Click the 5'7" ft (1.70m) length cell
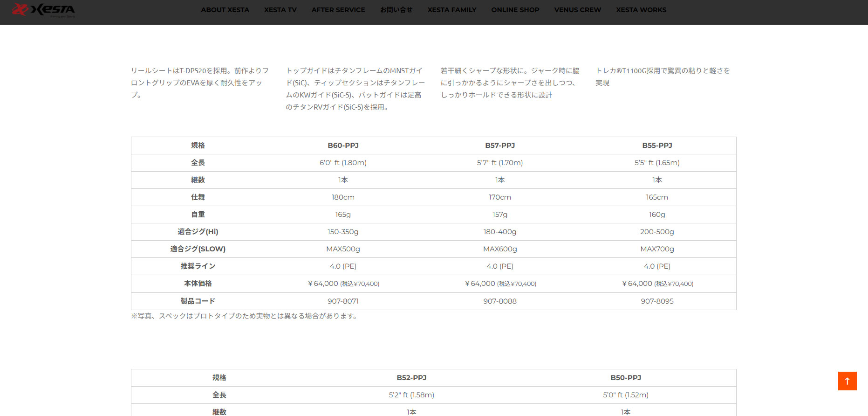 point(500,163)
